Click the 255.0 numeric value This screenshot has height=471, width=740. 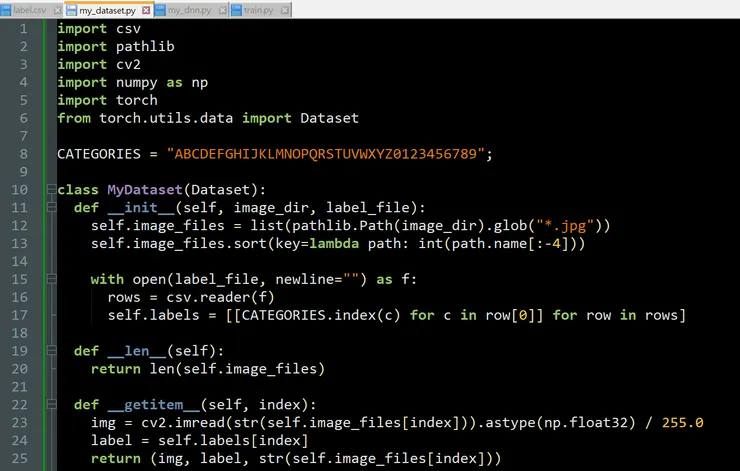682,423
